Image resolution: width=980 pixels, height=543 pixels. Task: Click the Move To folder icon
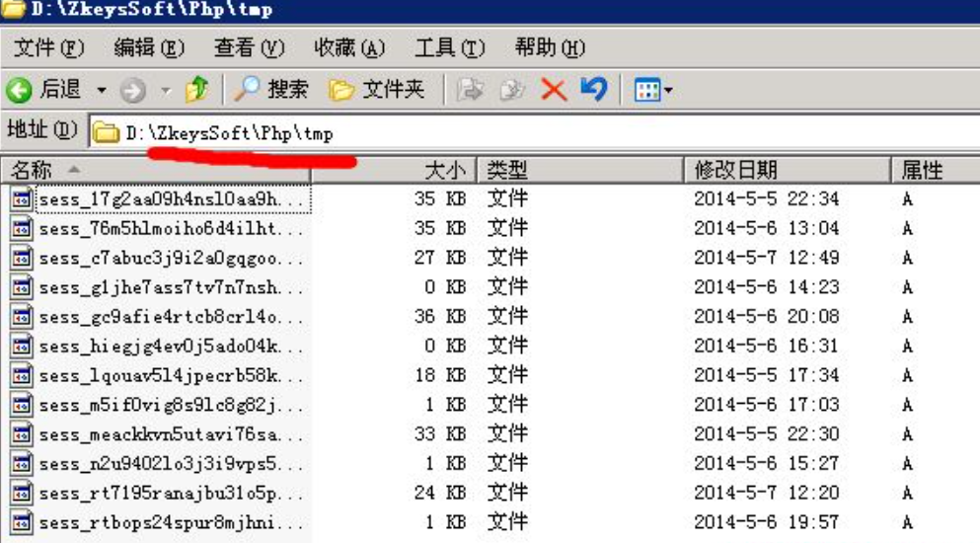[x=472, y=90]
